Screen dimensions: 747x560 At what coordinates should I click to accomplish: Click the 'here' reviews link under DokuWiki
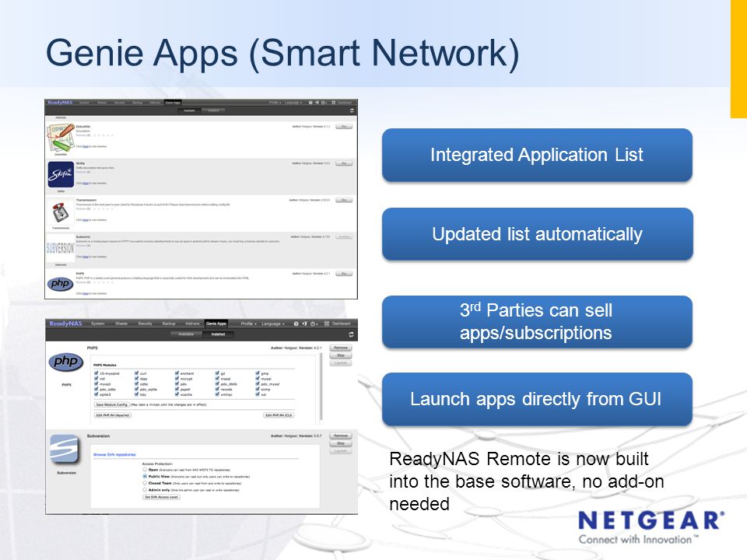[x=86, y=147]
